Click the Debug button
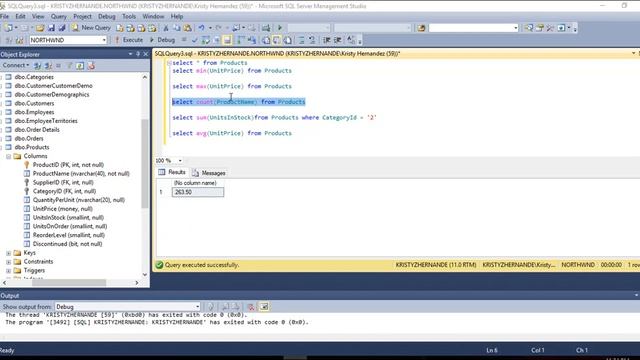Screen dimensions: 640x360 point(162,40)
